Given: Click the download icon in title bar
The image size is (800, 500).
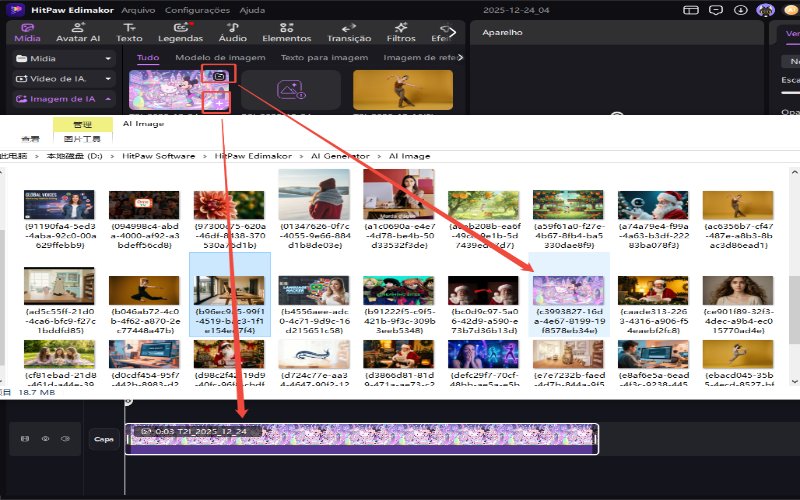Looking at the screenshot, I should tap(741, 10).
